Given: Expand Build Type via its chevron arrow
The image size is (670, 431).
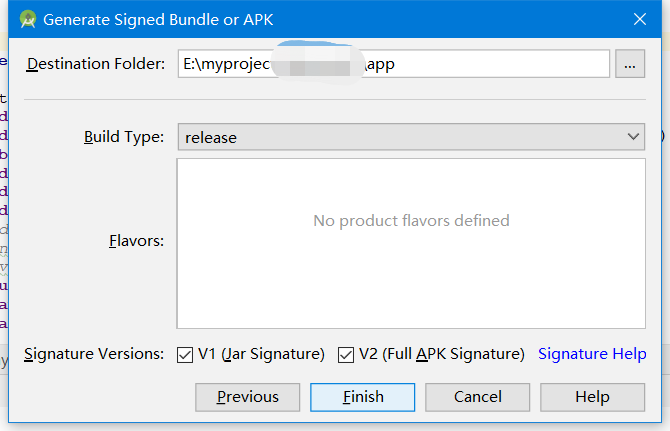Looking at the screenshot, I should pyautogui.click(x=633, y=137).
